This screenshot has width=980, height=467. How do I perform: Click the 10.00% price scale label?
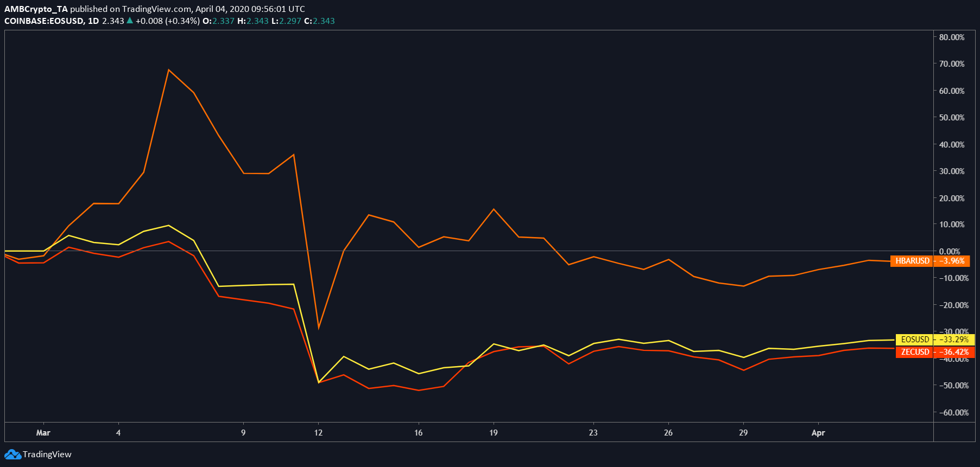[x=952, y=225]
